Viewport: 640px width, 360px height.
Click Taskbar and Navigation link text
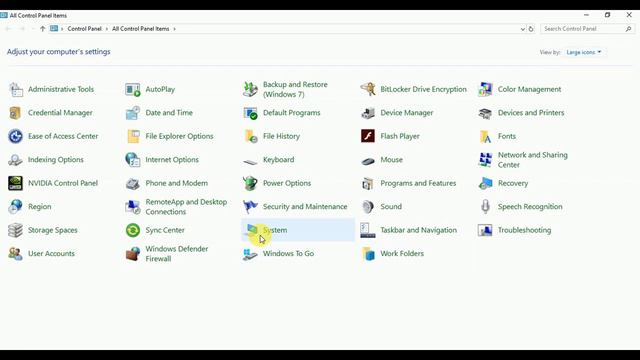tap(418, 230)
